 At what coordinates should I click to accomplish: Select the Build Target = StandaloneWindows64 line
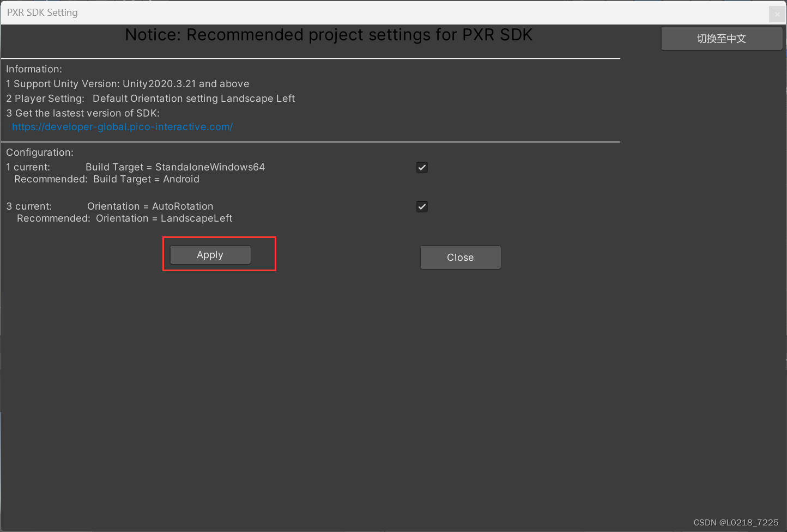click(x=174, y=167)
